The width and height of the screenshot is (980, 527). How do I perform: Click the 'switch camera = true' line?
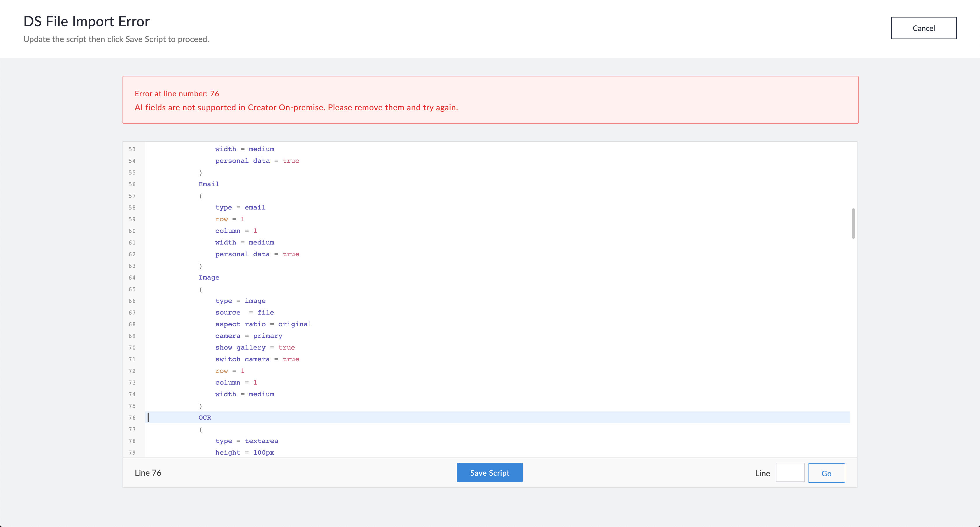pyautogui.click(x=257, y=359)
